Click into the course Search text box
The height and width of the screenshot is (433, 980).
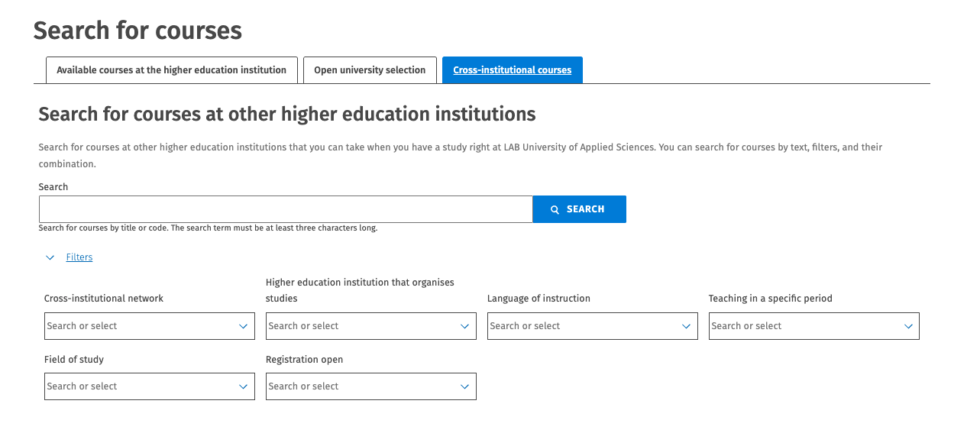285,209
